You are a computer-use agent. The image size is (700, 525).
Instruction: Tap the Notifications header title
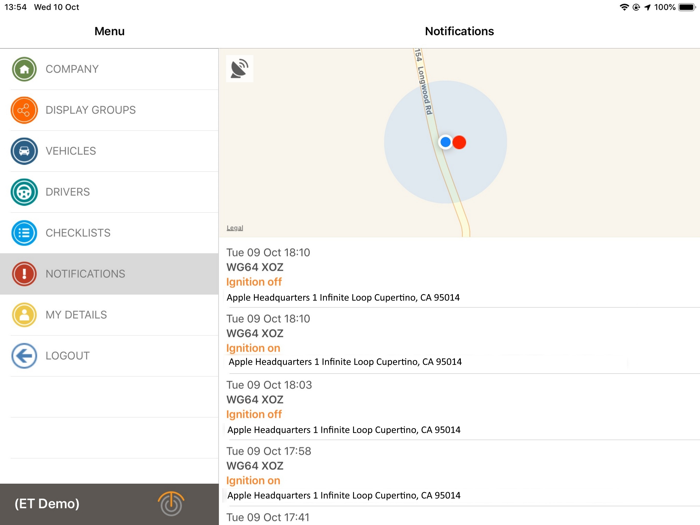pos(459,31)
